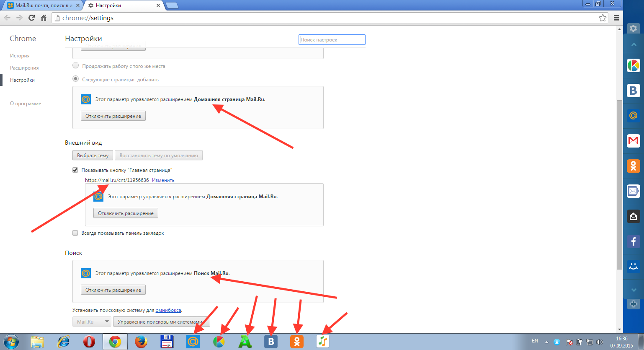Click the blue envelope icon in sidebar

tap(633, 191)
